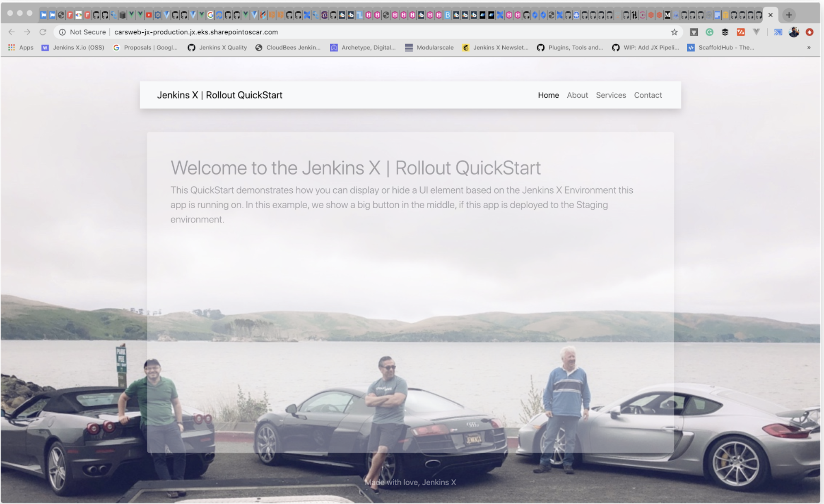Screen dimensions: 824x504
Task: Open the Proposals Google bookmark
Action: [x=145, y=48]
